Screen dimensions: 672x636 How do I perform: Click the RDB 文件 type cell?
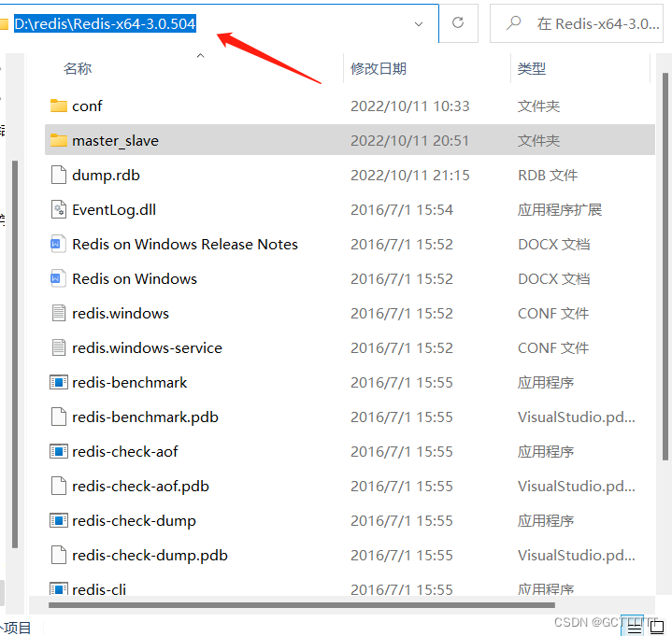click(548, 176)
